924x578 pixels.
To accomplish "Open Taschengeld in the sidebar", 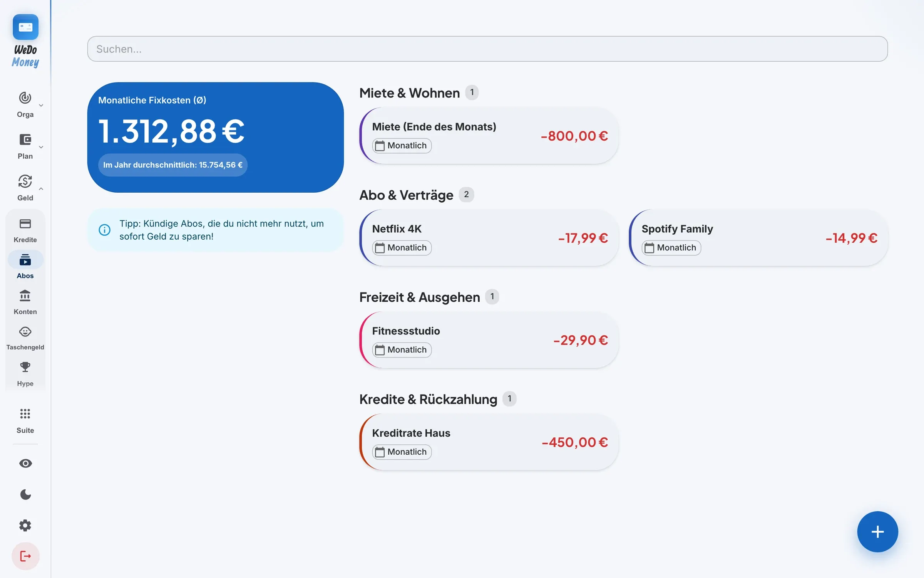I will [x=25, y=338].
